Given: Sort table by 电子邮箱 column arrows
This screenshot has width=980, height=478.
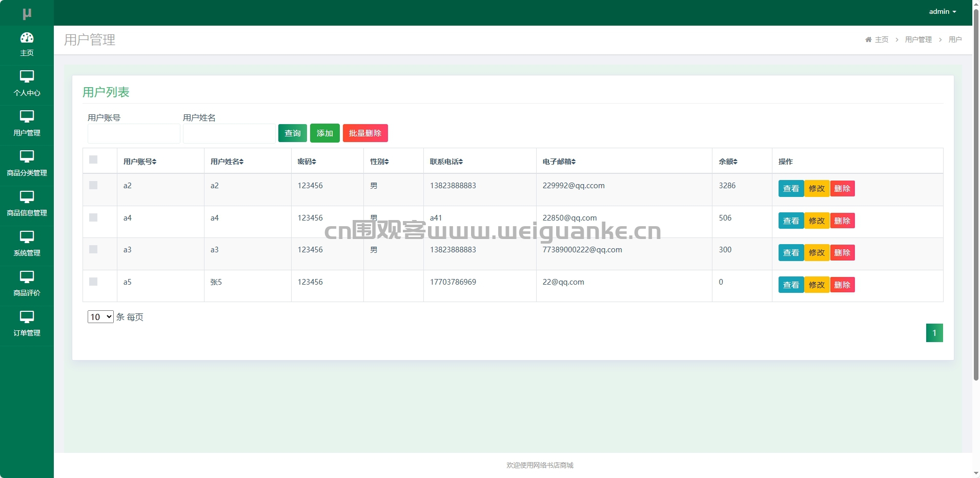Looking at the screenshot, I should pos(574,162).
